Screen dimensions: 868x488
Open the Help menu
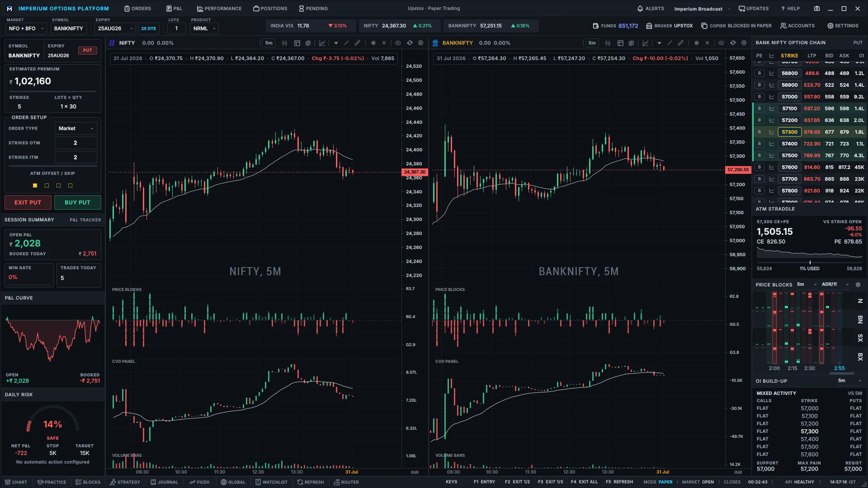coord(790,9)
